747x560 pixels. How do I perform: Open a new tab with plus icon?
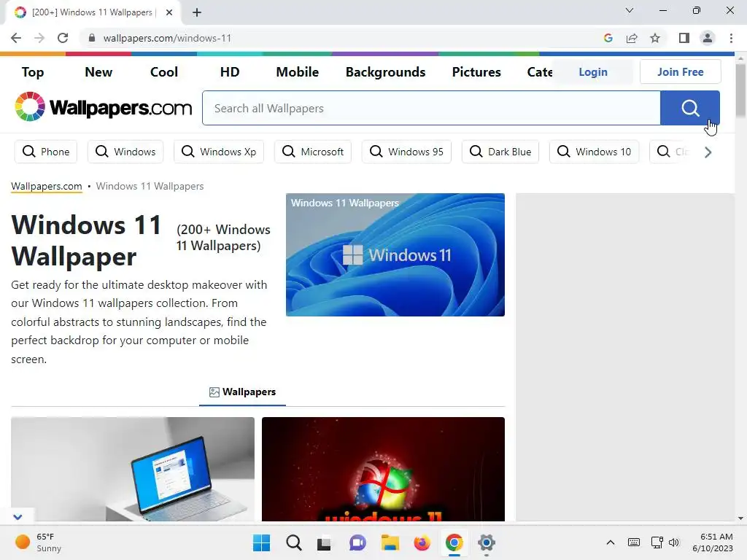coord(197,12)
